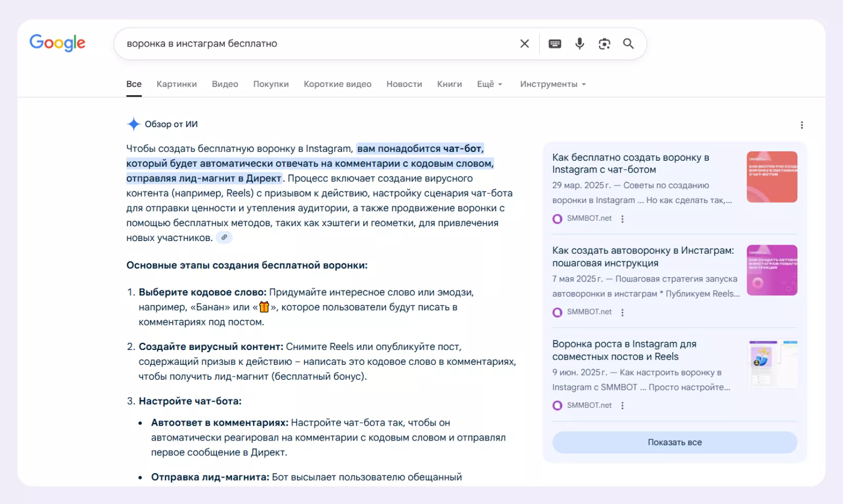Open article Воронка роста в Instagram
Screen dimensions: 843x504
pyautogui.click(x=624, y=350)
